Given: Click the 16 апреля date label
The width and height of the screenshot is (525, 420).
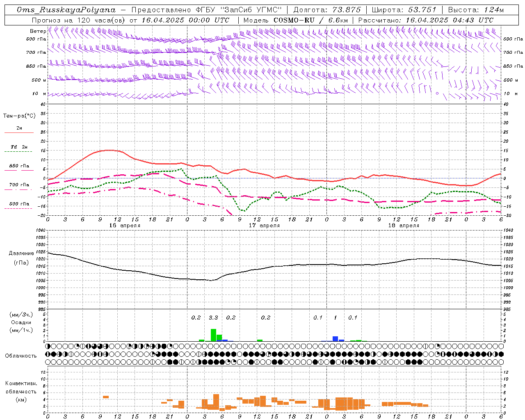Looking at the screenshot, I should coord(125,226).
